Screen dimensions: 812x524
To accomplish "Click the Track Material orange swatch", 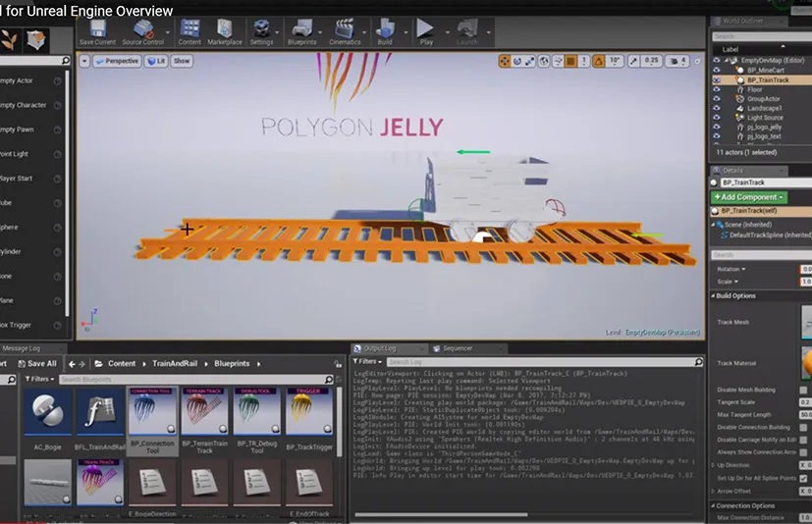I will point(807,363).
